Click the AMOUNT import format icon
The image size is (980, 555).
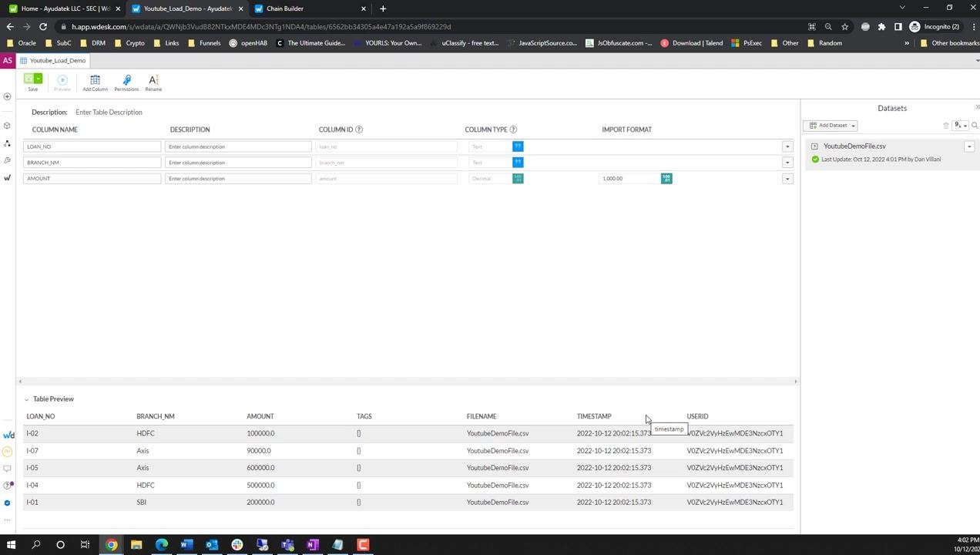pyautogui.click(x=666, y=179)
